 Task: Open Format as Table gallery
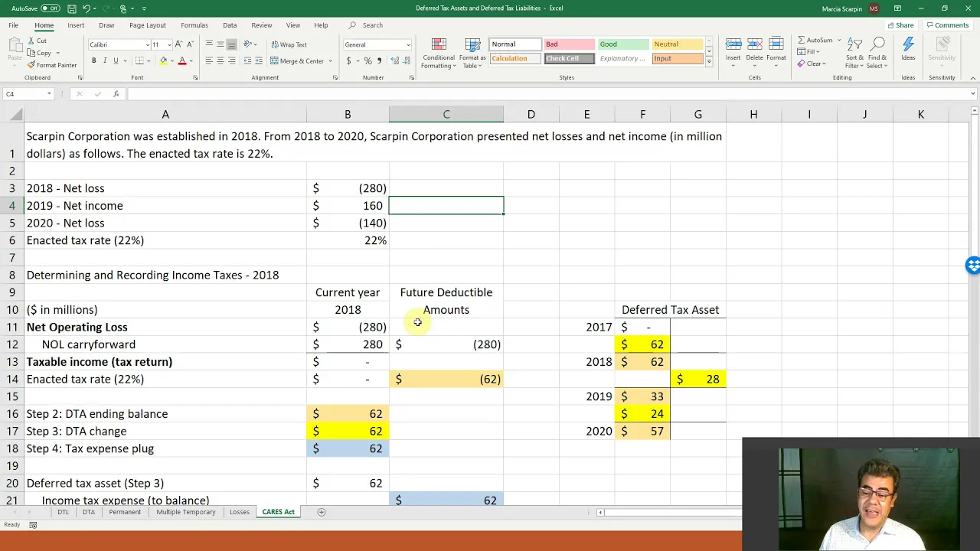click(x=472, y=53)
